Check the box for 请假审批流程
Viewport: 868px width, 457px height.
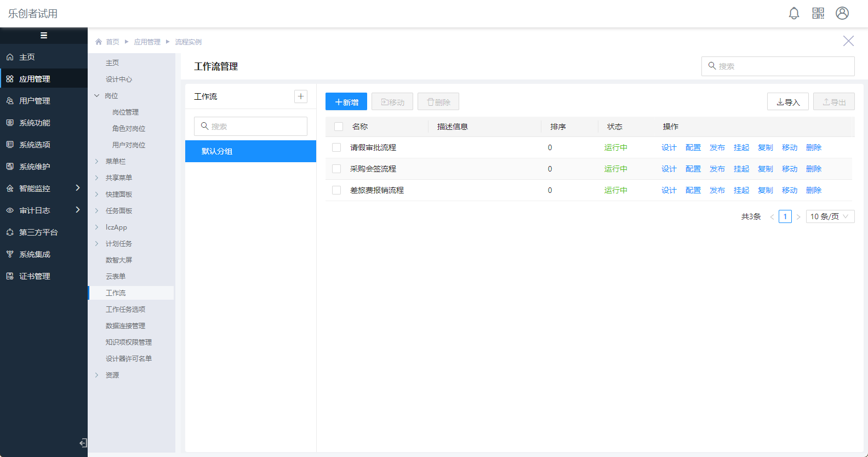click(336, 147)
